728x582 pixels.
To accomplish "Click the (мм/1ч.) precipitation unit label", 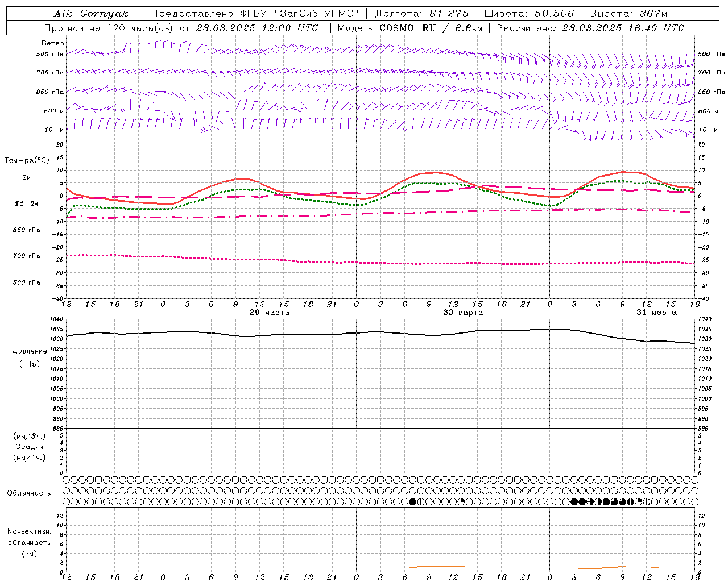I will pyautogui.click(x=30, y=458).
